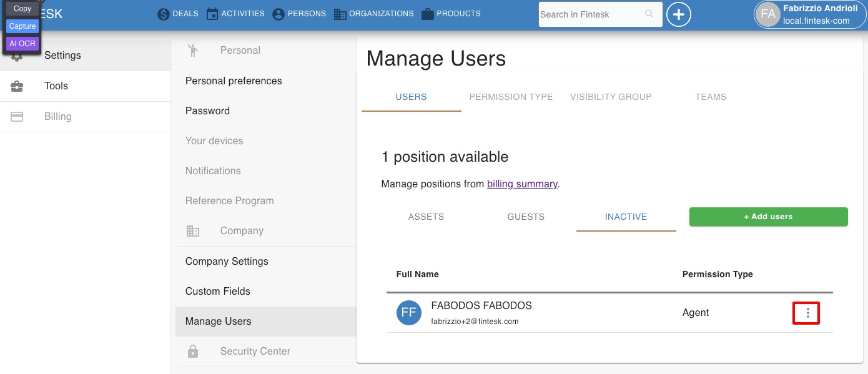868x374 pixels.
Task: Open the Company Settings page
Action: point(265,262)
